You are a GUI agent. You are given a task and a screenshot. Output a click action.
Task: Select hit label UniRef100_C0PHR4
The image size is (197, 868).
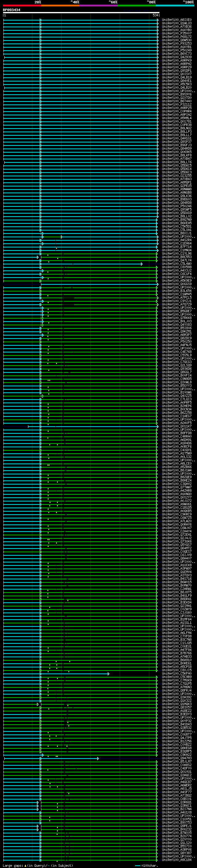click(177, 111)
